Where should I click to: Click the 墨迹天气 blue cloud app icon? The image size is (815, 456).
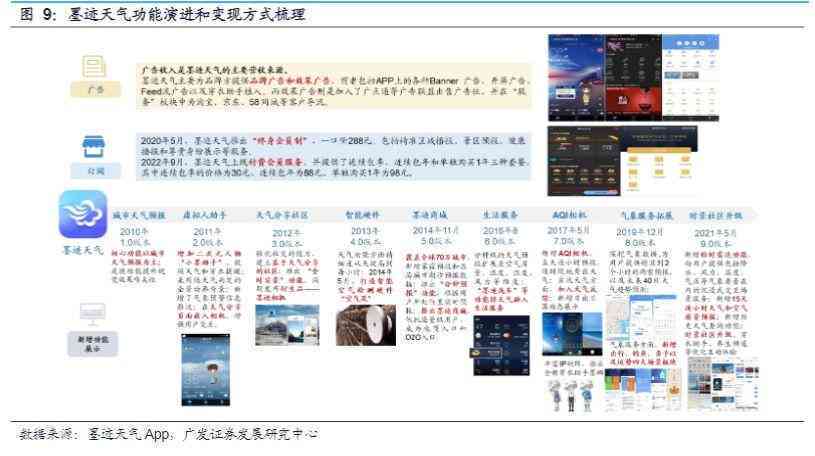83,213
